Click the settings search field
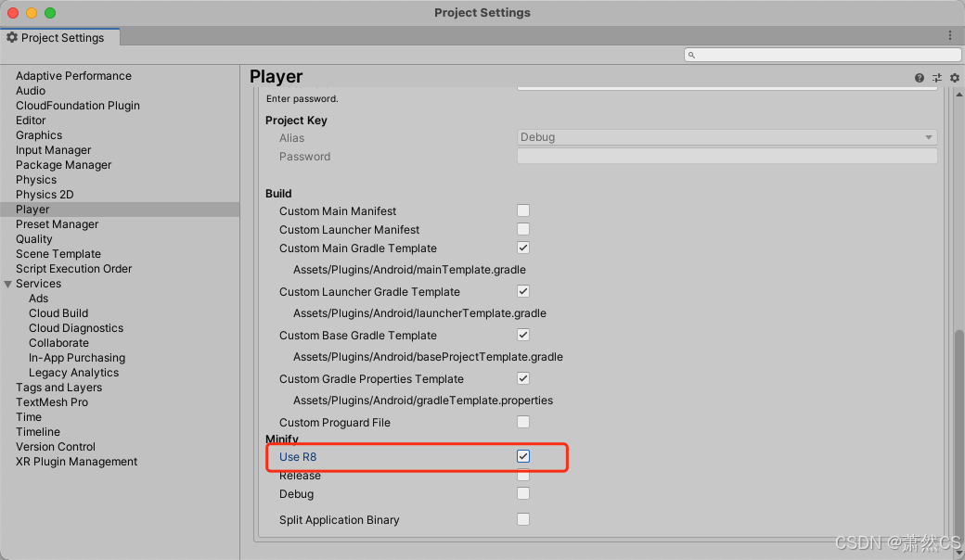 click(x=823, y=55)
